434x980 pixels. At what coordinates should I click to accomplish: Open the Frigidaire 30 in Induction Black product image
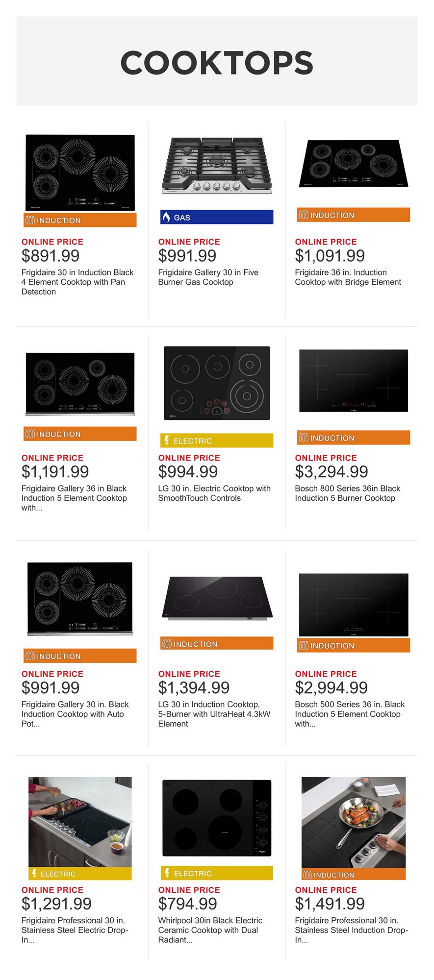click(80, 173)
